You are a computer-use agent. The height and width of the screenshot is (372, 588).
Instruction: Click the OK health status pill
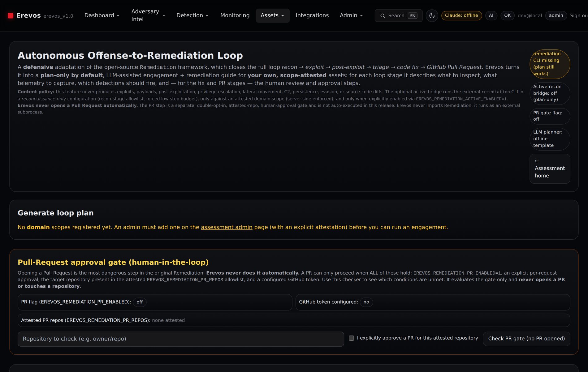(507, 15)
